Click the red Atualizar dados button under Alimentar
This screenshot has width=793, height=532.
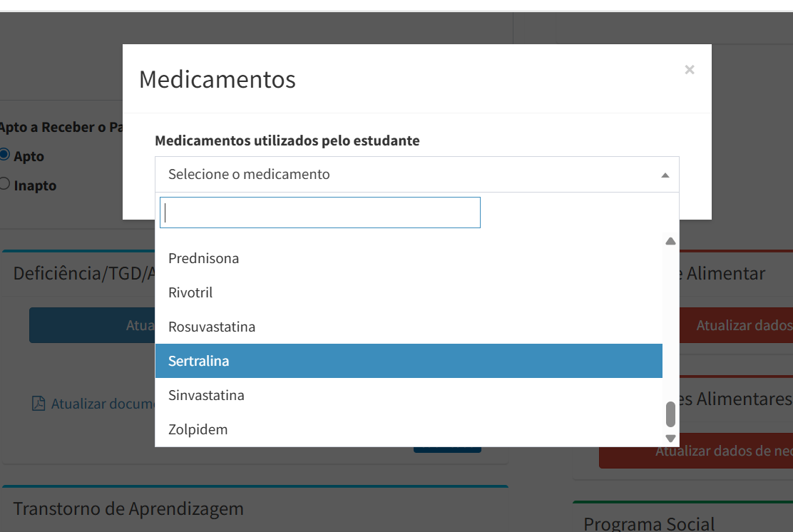[x=737, y=325]
